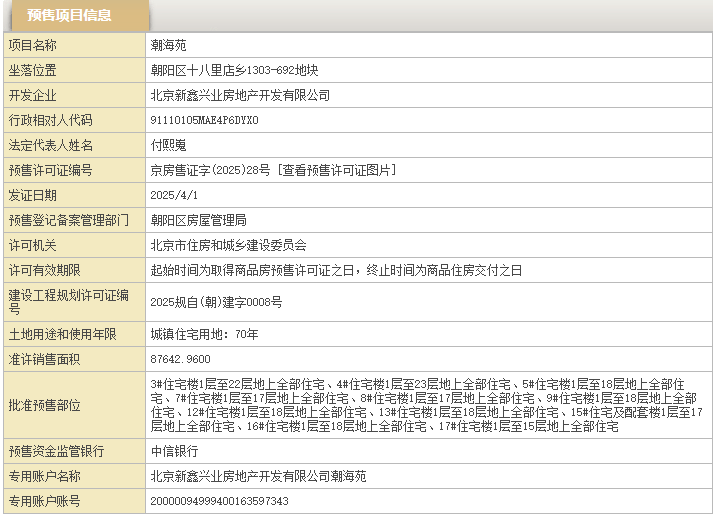This screenshot has height=515, width=714.
Task: Select the 朝阳区房屋管理局 value
Action: 198,220
